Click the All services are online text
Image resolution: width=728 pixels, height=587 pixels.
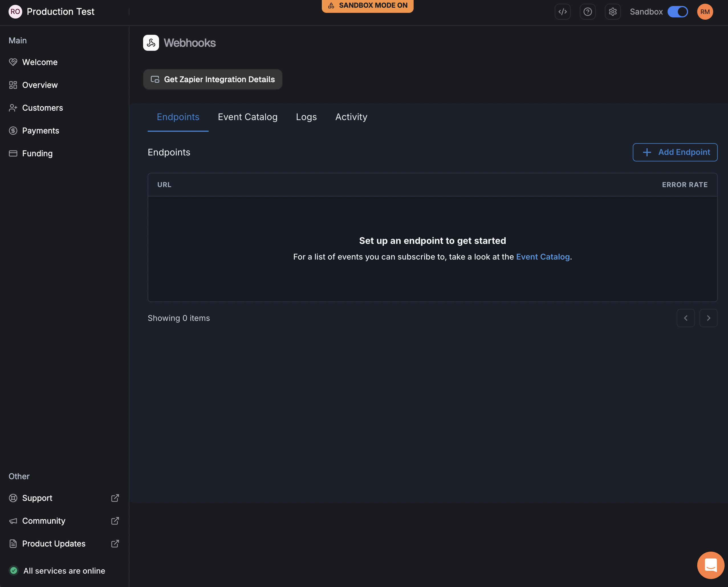(x=64, y=571)
